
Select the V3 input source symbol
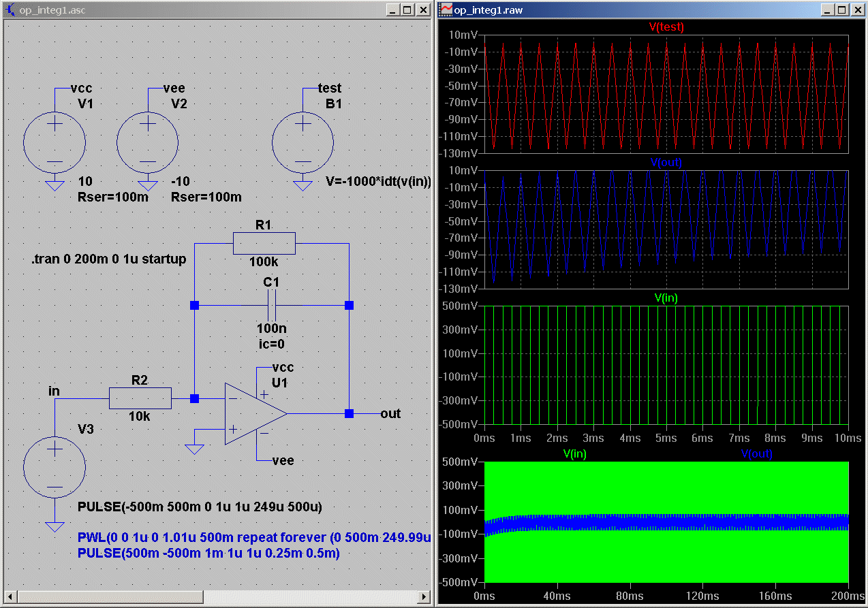pyautogui.click(x=55, y=468)
